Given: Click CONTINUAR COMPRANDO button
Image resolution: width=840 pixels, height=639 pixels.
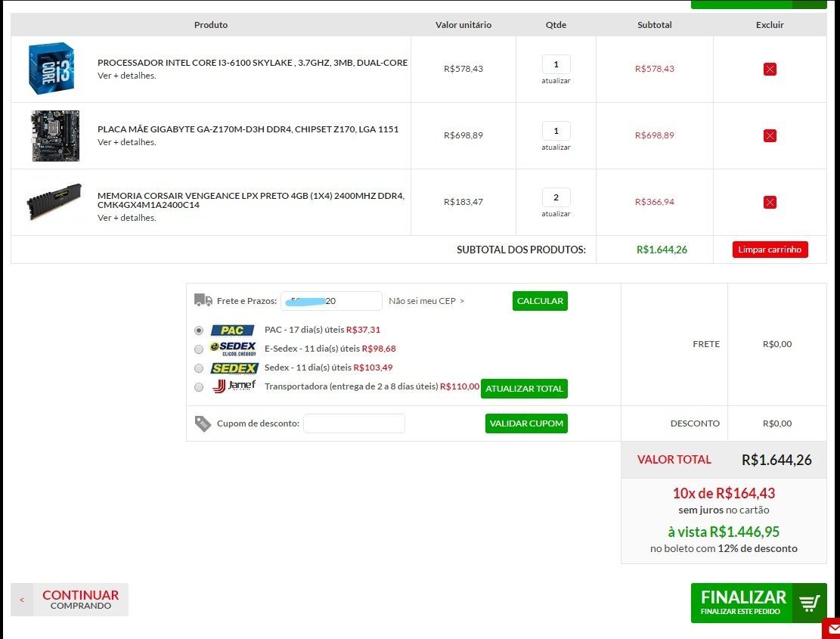Looking at the screenshot, I should [x=70, y=600].
